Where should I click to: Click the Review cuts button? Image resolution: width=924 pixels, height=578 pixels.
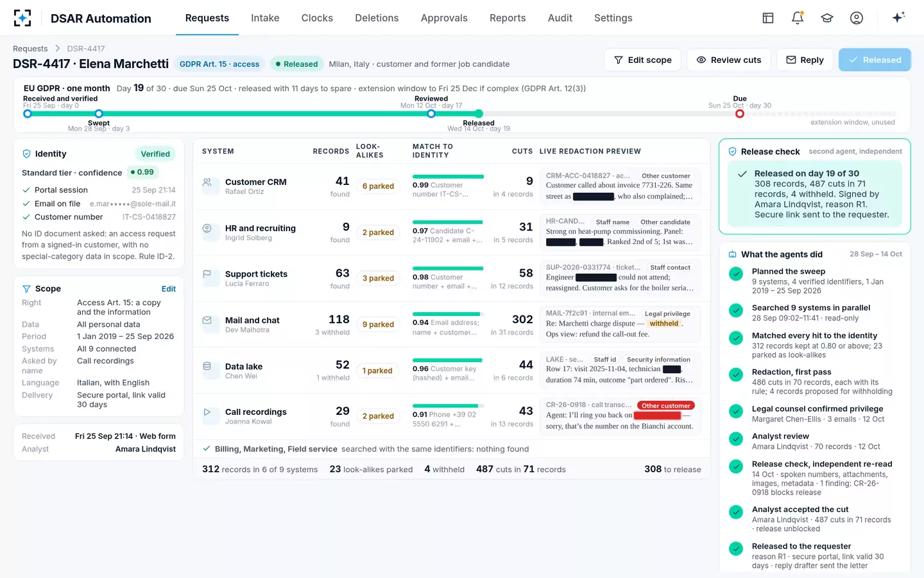tap(729, 60)
